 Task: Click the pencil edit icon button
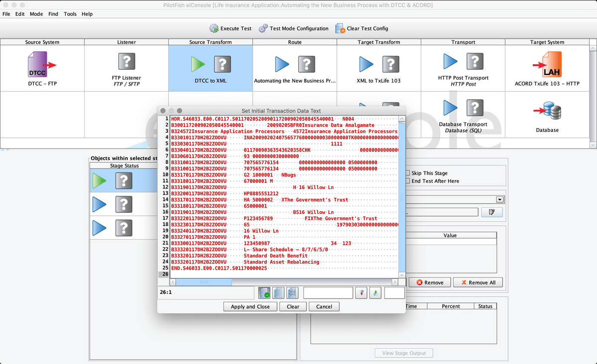tap(492, 212)
